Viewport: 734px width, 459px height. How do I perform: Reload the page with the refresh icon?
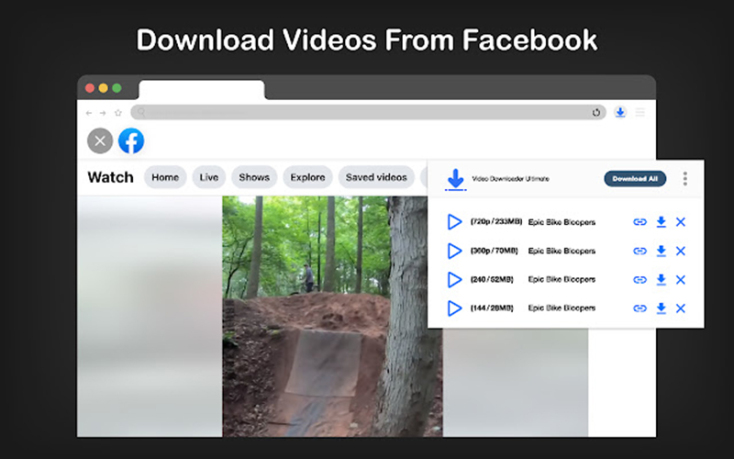coord(596,112)
